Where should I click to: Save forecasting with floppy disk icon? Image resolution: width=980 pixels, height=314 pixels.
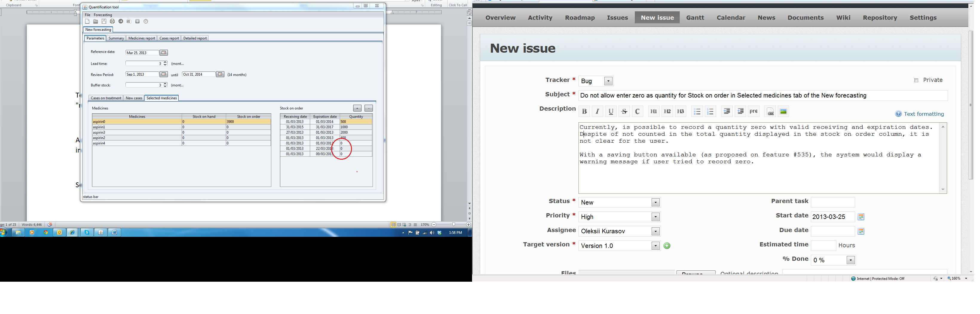(105, 22)
